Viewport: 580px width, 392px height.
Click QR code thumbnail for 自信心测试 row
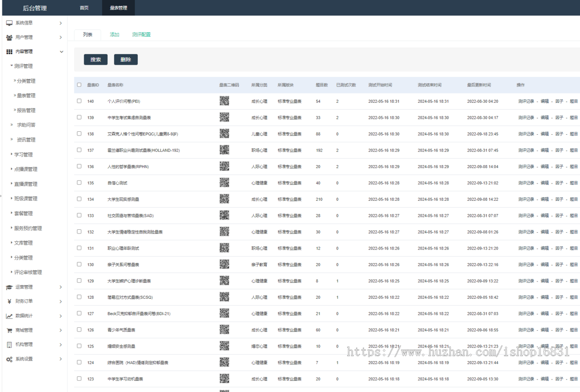tap(224, 182)
